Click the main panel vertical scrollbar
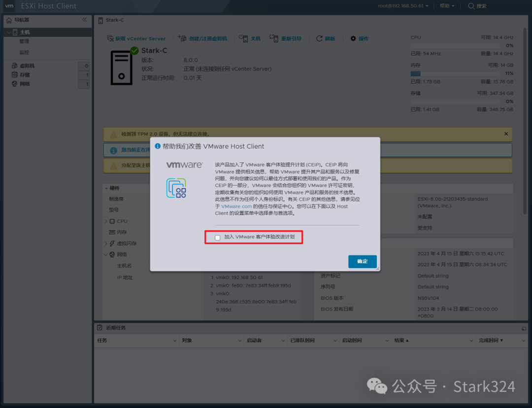Screen dimensions: 532x408 coord(525,120)
